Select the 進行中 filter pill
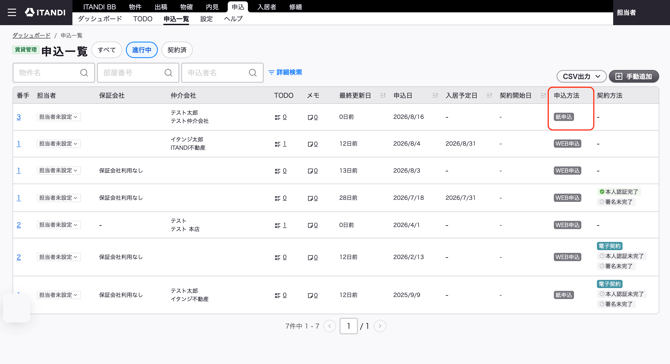Screen dimensions: 670x364 pos(142,50)
